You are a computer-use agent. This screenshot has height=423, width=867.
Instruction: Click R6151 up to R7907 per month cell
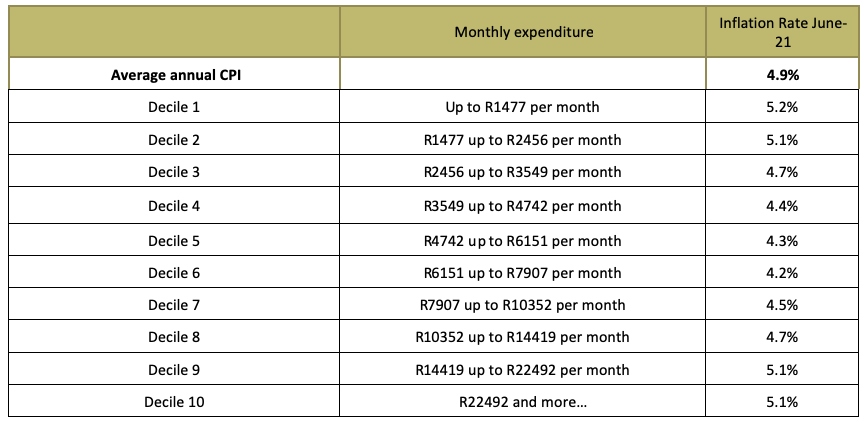pyautogui.click(x=523, y=273)
